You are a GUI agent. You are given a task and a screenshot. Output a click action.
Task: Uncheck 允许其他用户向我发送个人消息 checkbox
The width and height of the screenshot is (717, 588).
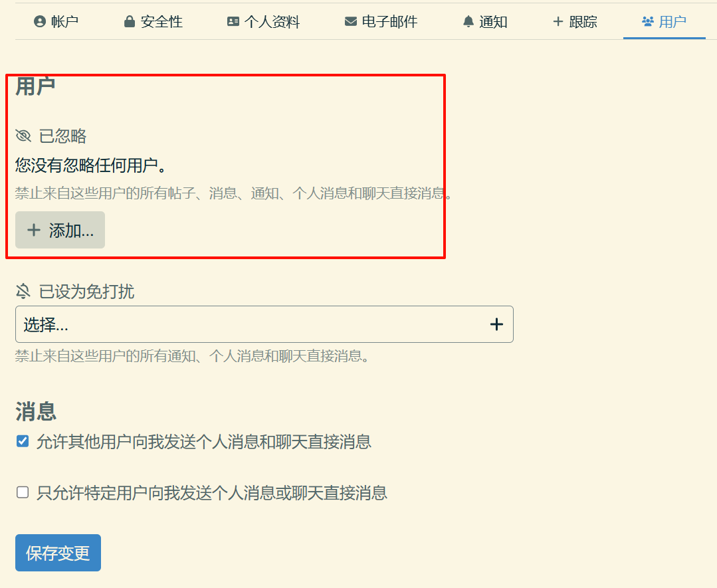[23, 441]
